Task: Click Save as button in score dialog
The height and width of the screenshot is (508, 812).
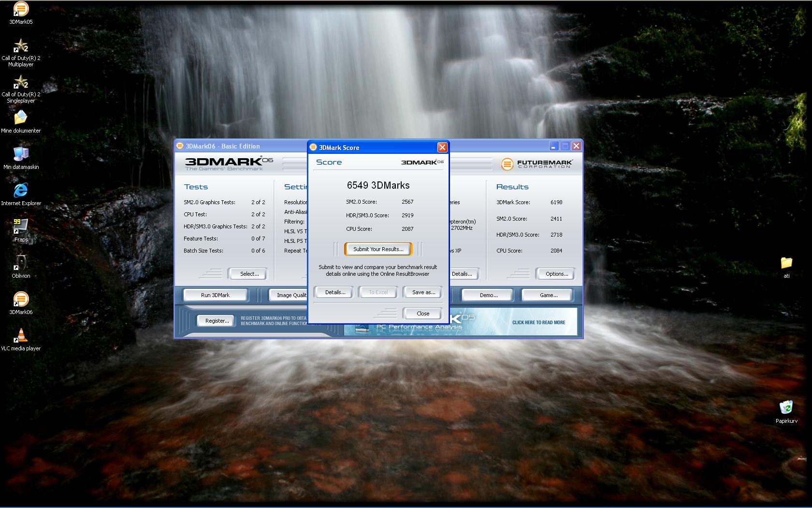Action: click(423, 292)
